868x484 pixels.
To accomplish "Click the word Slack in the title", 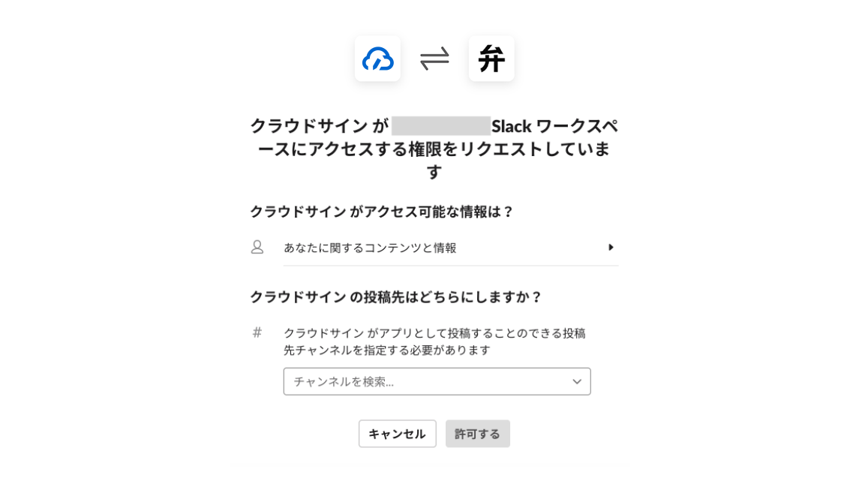I will coord(512,126).
